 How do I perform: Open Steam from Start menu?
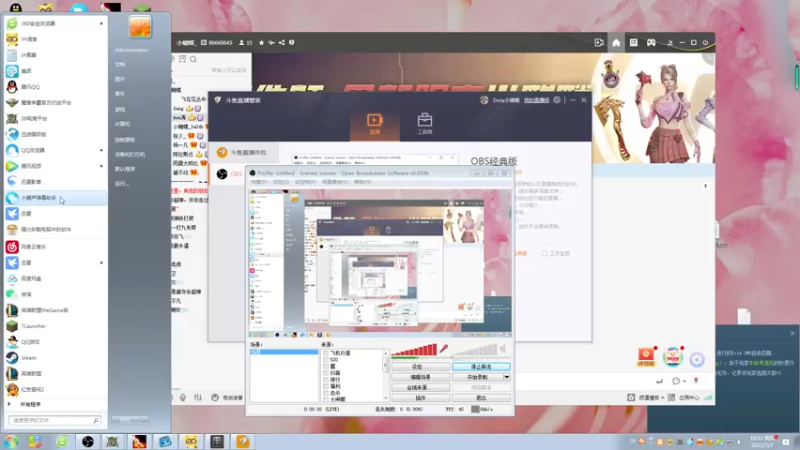[x=55, y=358]
